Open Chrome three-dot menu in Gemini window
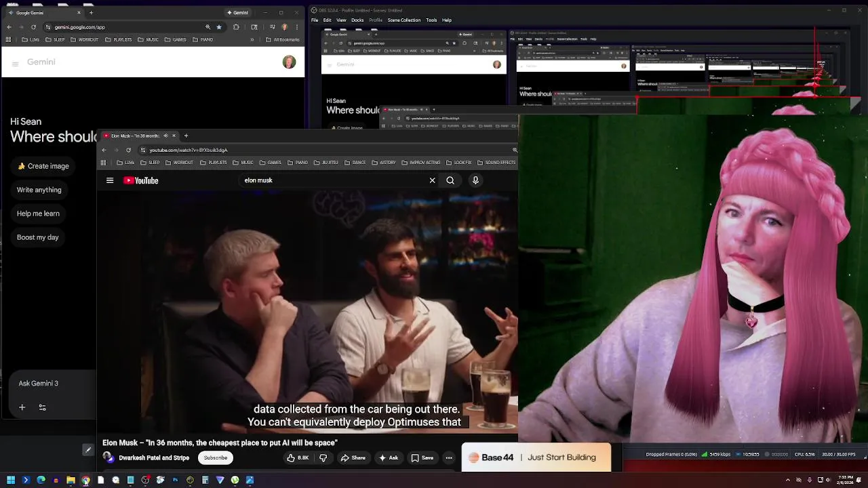Image resolution: width=868 pixels, height=488 pixels. tap(297, 27)
